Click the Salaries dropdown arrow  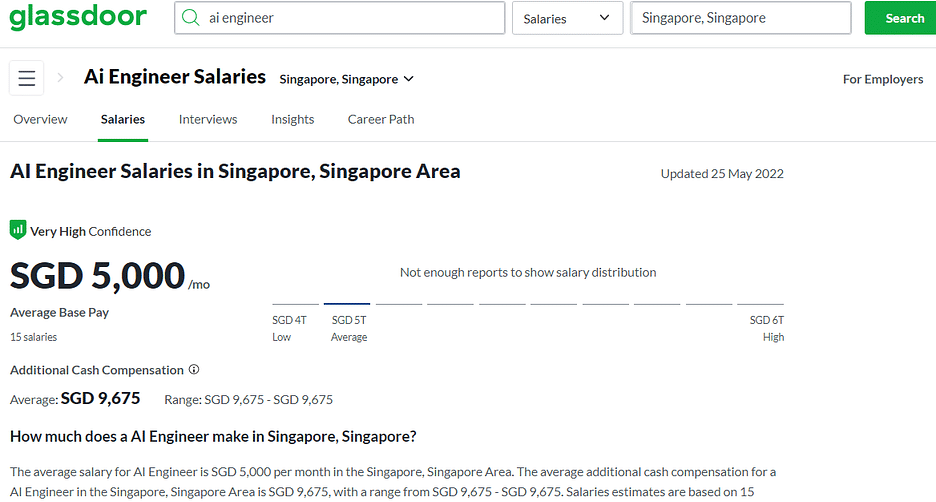coord(604,18)
